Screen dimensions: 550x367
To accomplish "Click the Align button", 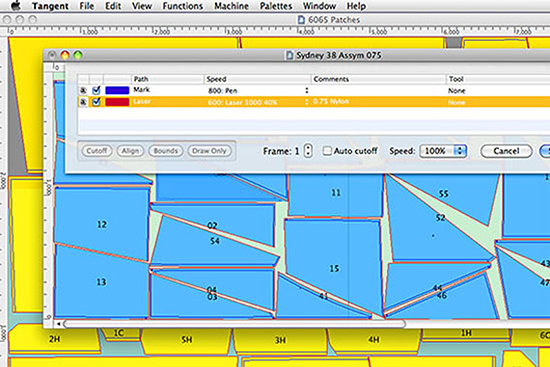I will pyautogui.click(x=130, y=151).
